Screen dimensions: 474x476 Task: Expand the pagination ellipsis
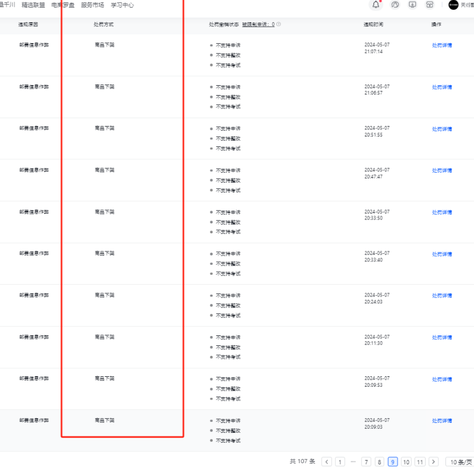pyautogui.click(x=353, y=461)
